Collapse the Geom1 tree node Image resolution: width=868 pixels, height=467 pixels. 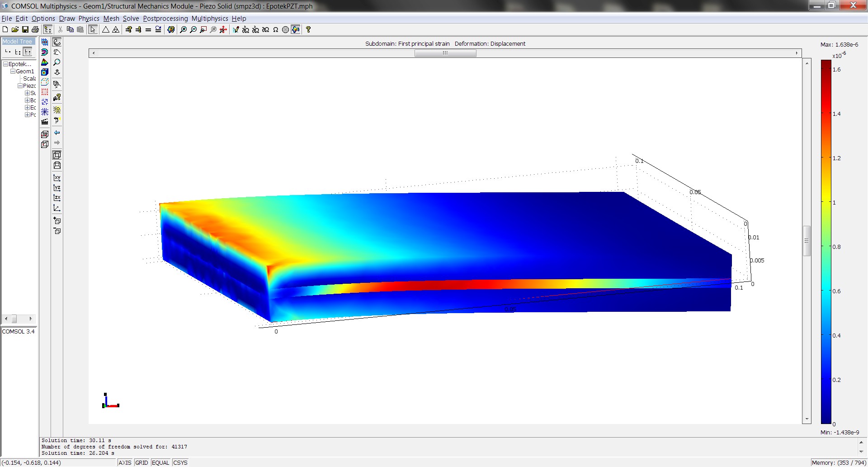13,71
